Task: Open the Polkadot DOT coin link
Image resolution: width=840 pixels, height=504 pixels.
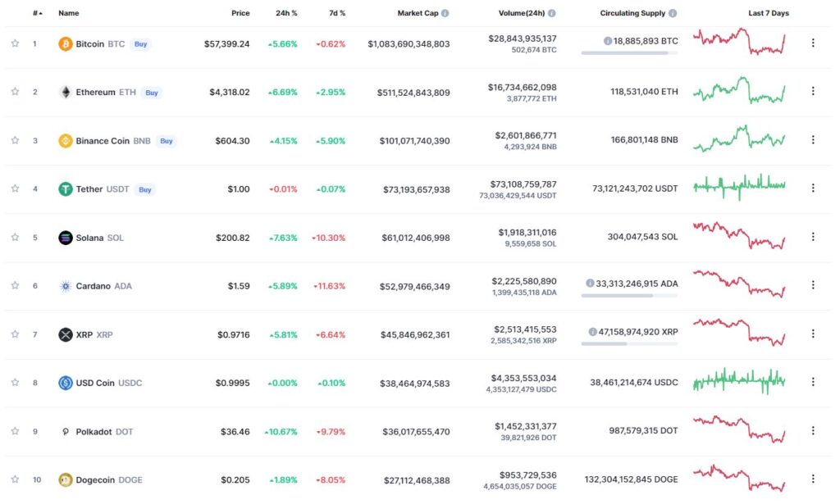Action: coord(104,432)
